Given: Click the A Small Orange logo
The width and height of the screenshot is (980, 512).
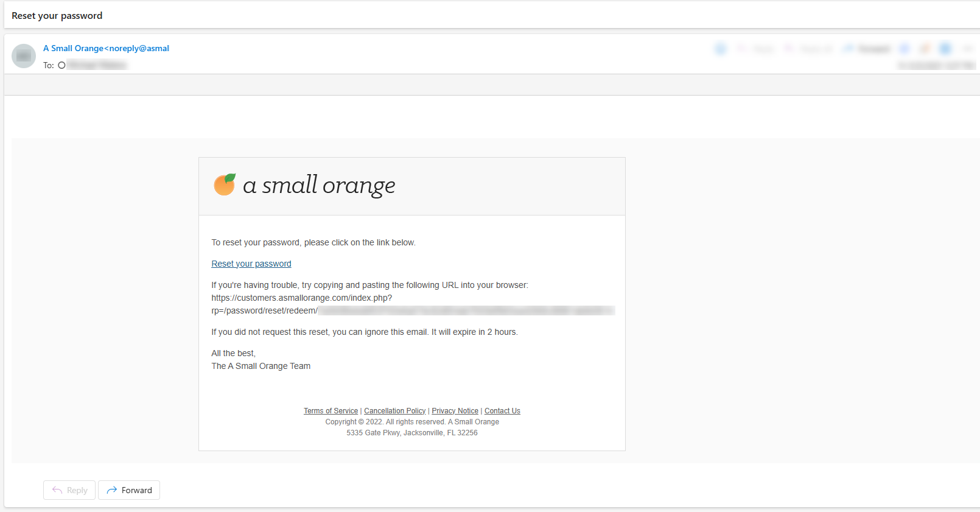Looking at the screenshot, I should [x=304, y=185].
